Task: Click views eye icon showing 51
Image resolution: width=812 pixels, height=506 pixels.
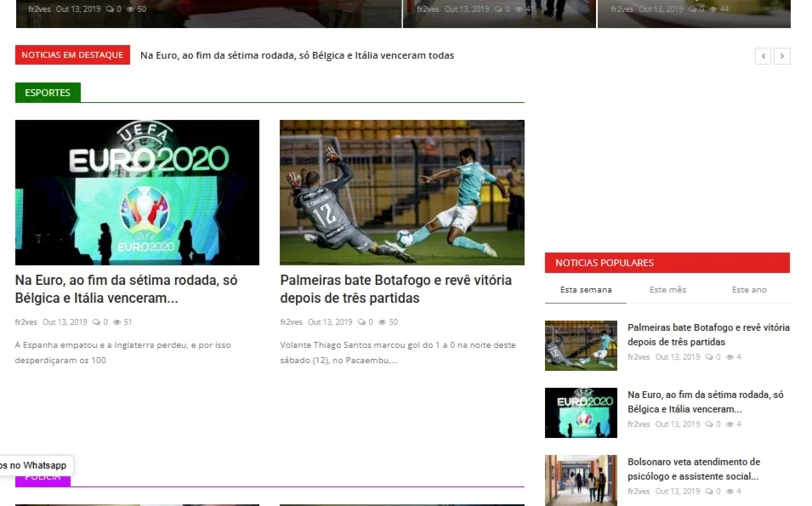Action: tap(117, 322)
